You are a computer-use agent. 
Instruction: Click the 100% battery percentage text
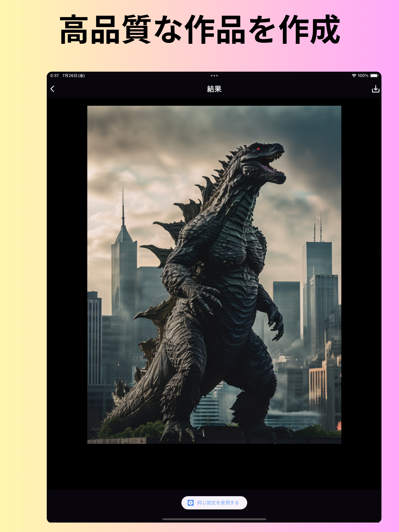click(363, 76)
